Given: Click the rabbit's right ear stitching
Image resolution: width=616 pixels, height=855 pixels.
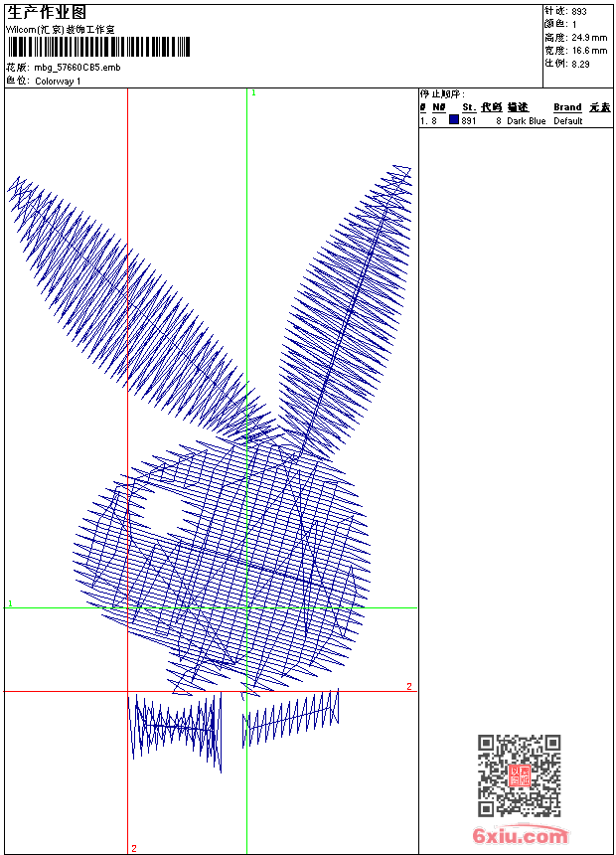Looking at the screenshot, I should pyautogui.click(x=348, y=308).
